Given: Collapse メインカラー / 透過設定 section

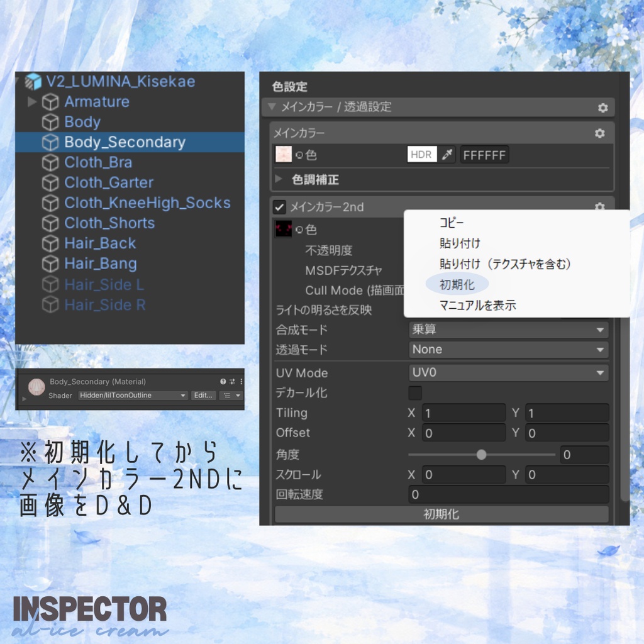Looking at the screenshot, I should coord(272,107).
